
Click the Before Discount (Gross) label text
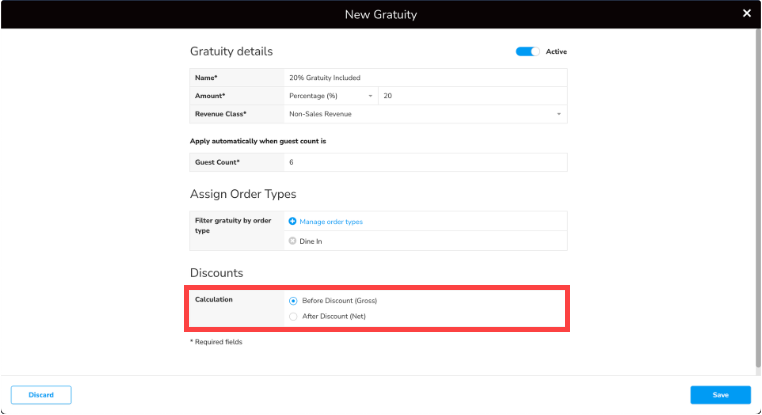339,300
